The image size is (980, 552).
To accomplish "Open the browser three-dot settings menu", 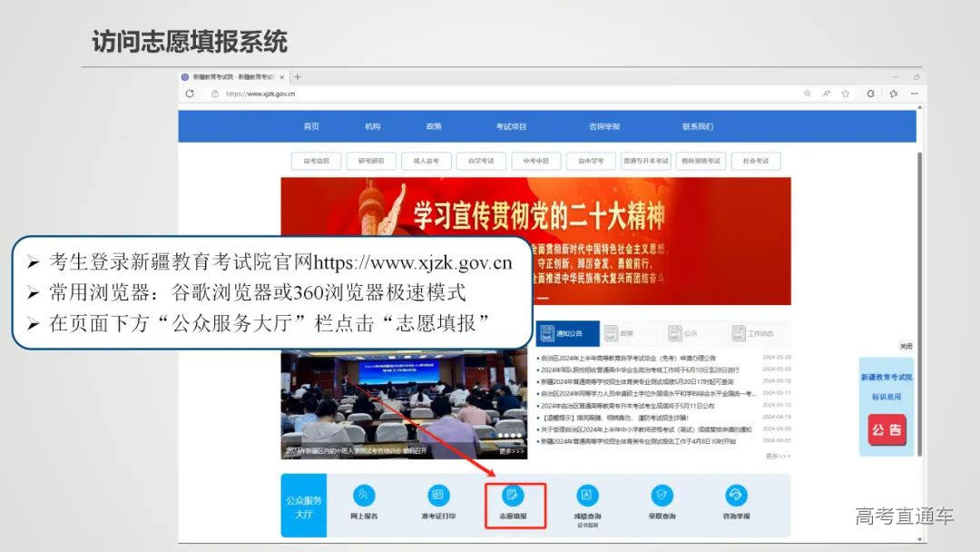I will pyautogui.click(x=913, y=92).
